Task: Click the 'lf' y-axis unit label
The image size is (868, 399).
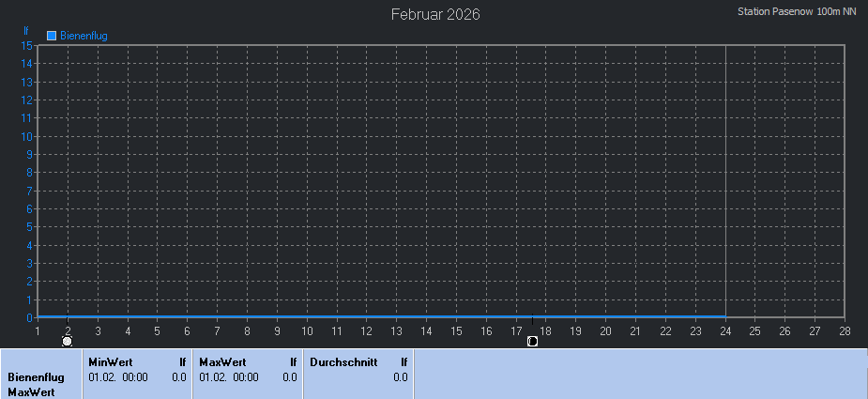Action: point(26,31)
